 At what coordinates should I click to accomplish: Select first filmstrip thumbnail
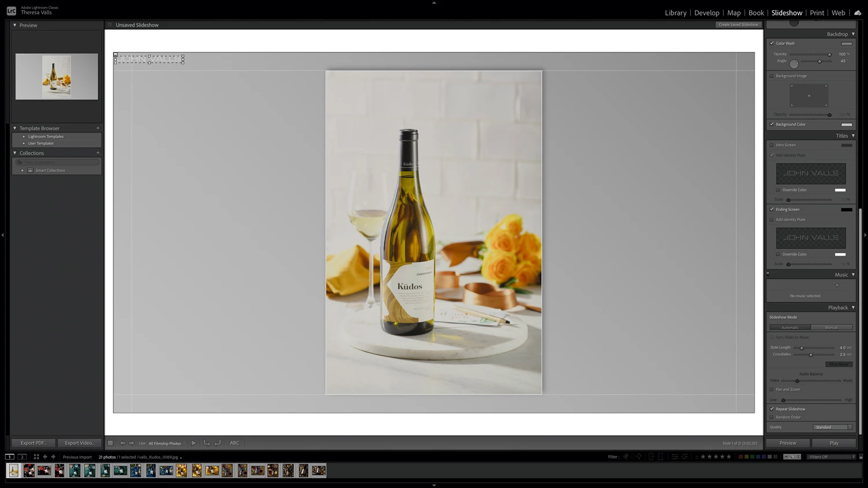(13, 471)
